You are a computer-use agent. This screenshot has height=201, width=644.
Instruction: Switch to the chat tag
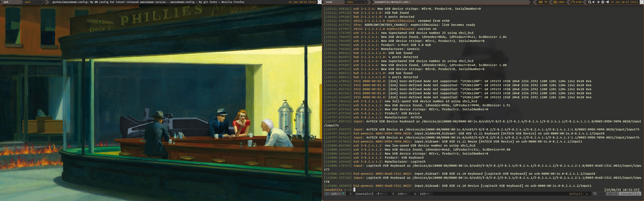pos(350,2)
